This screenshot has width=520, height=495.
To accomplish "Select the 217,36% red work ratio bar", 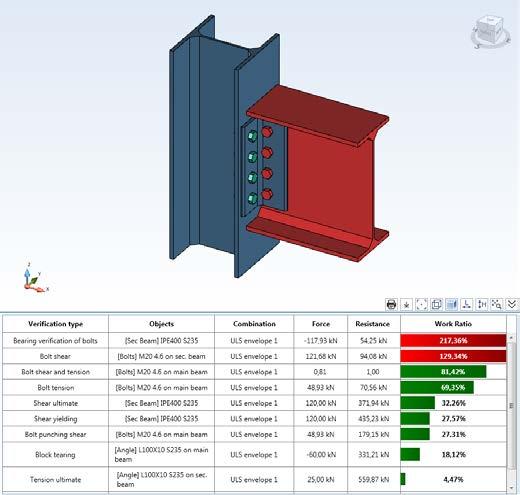I will [x=453, y=341].
